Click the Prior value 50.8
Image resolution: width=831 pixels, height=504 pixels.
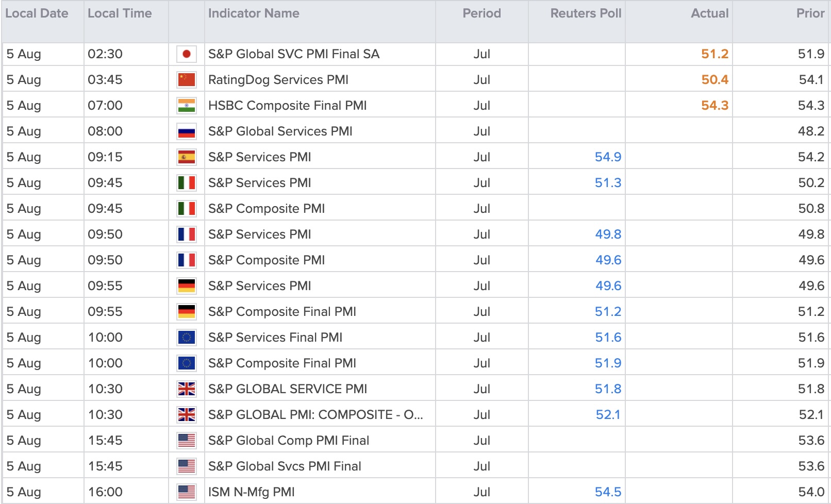pos(811,209)
